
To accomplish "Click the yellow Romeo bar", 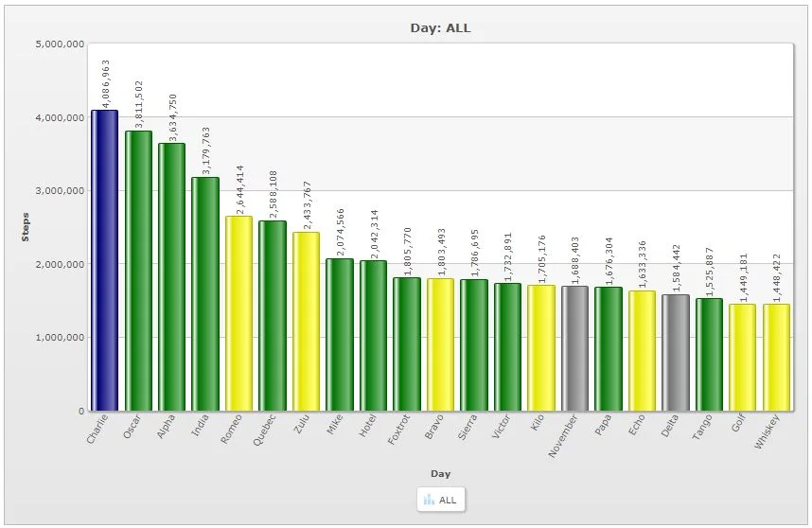I will click(x=238, y=314).
